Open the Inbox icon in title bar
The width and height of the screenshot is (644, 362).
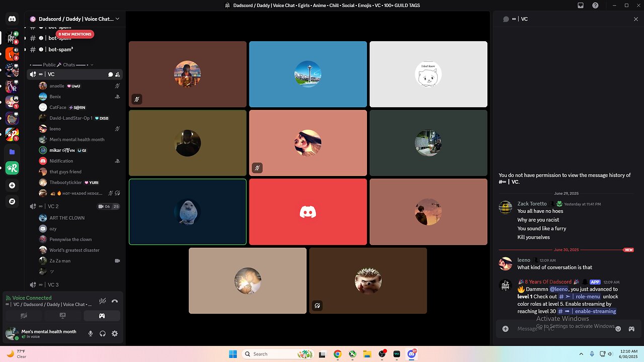(581, 6)
